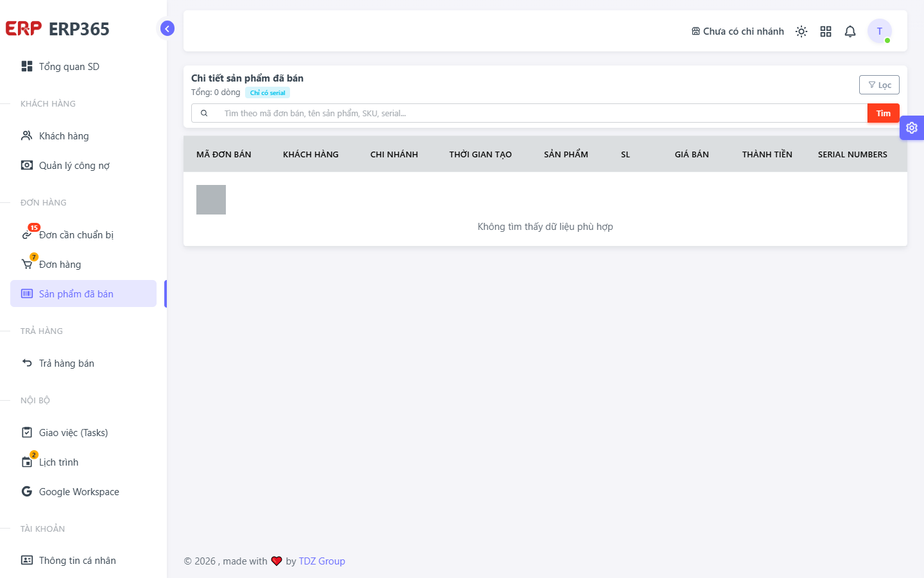Open the apps grid icon

826,31
